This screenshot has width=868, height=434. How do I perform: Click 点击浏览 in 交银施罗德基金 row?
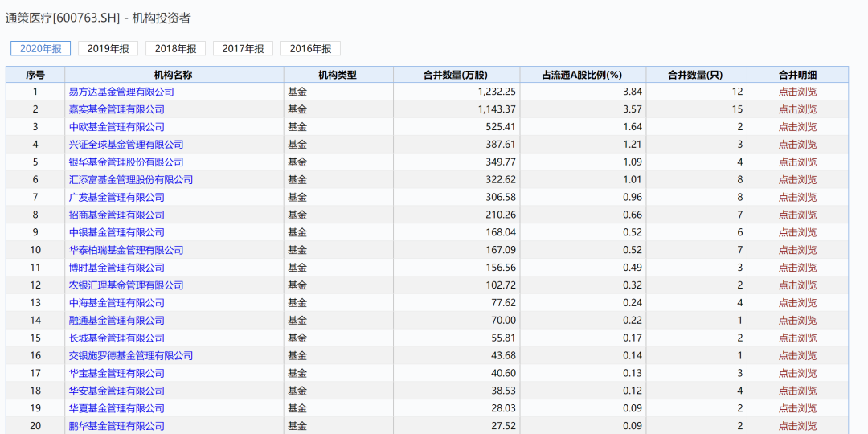[x=798, y=356]
